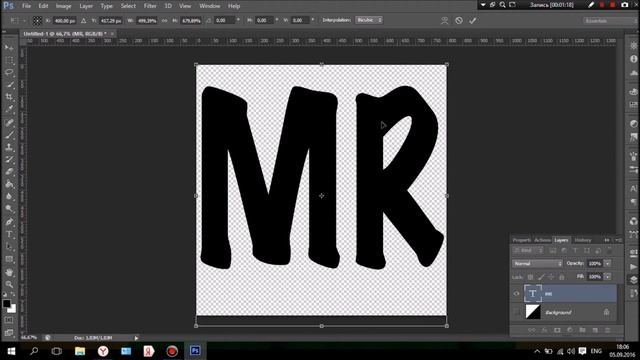Select the Move tool

pyautogui.click(x=9, y=48)
